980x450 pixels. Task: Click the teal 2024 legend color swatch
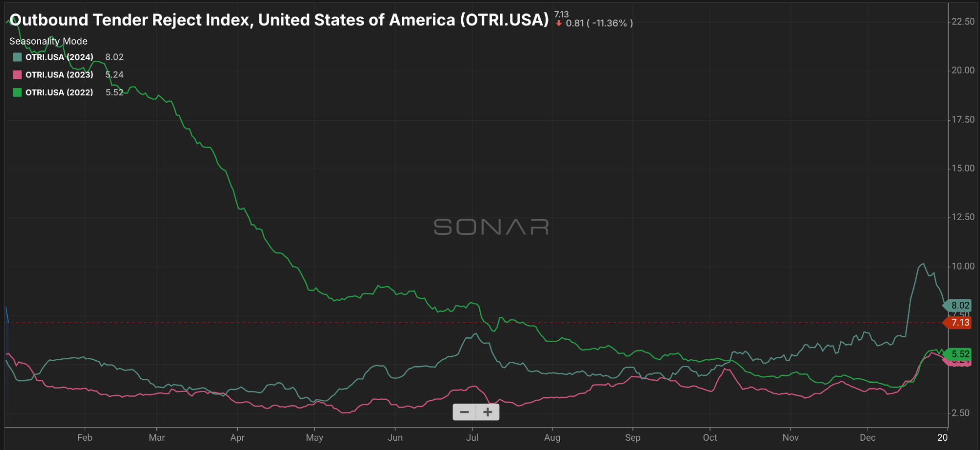pos(17,57)
